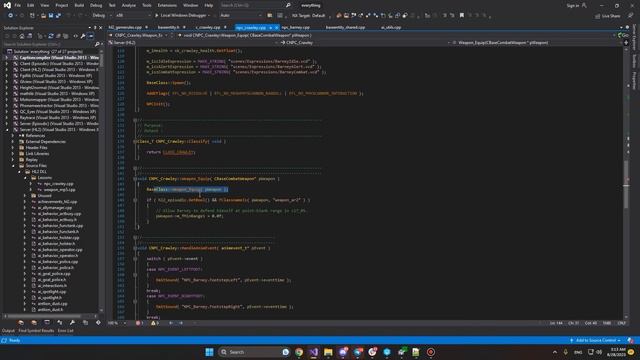Open the Extensions menu
This screenshot has width=640, height=360.
[167, 6]
